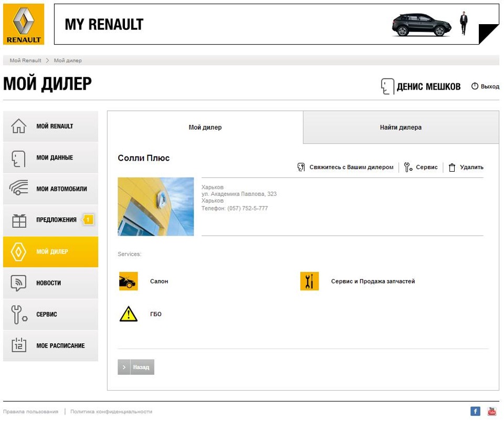This screenshot has width=504, height=421.
Task: Click the contact-dealer head icon
Action: pyautogui.click(x=301, y=167)
